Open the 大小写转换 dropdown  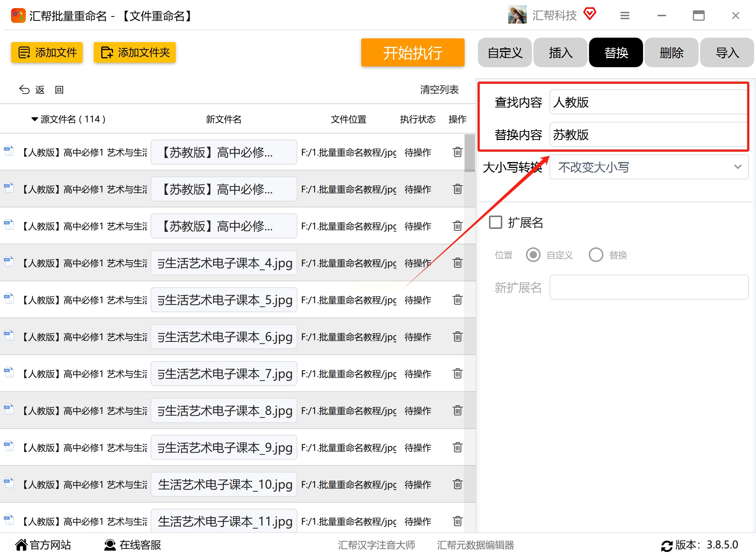649,167
